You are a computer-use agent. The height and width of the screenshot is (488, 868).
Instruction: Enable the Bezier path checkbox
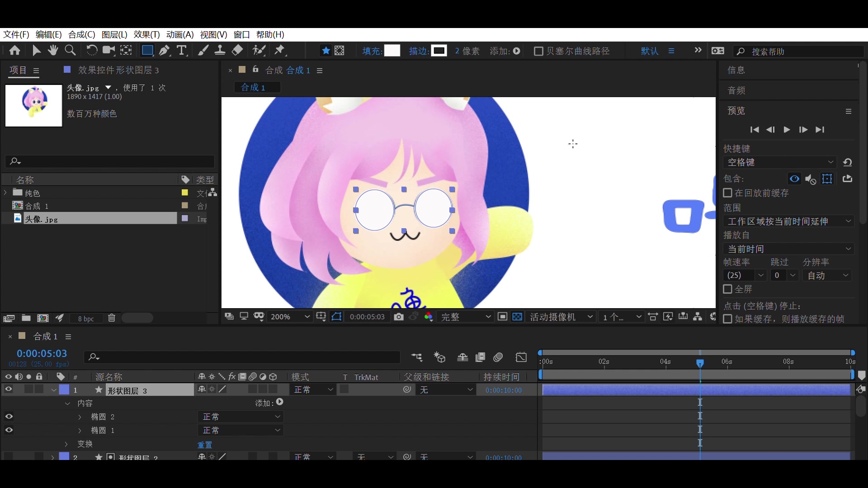click(538, 51)
